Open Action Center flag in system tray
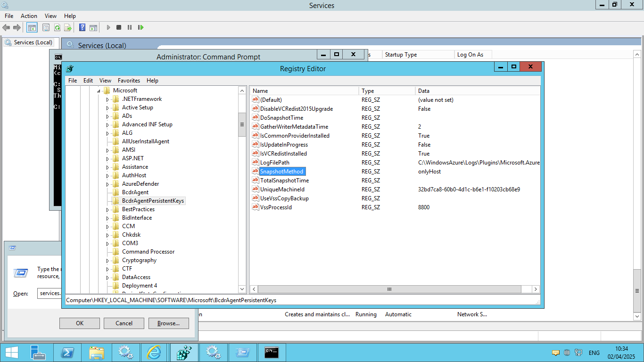644x362 pixels. pyautogui.click(x=556, y=353)
